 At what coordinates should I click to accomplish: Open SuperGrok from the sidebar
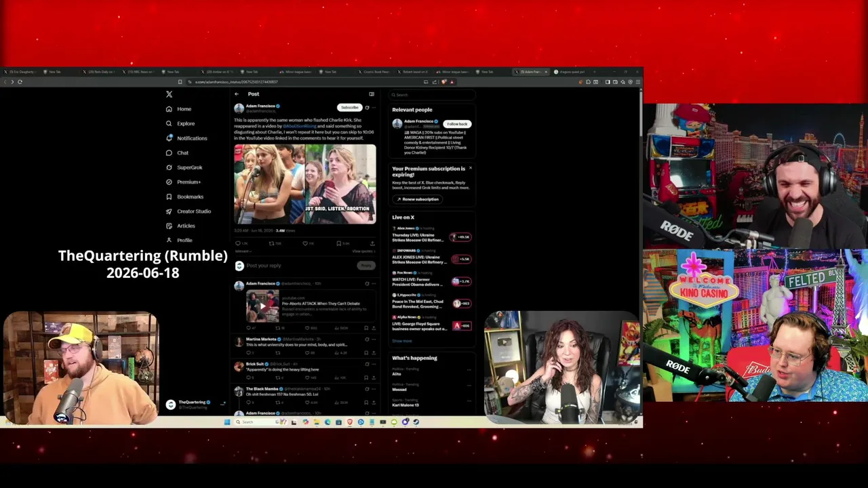click(184, 167)
